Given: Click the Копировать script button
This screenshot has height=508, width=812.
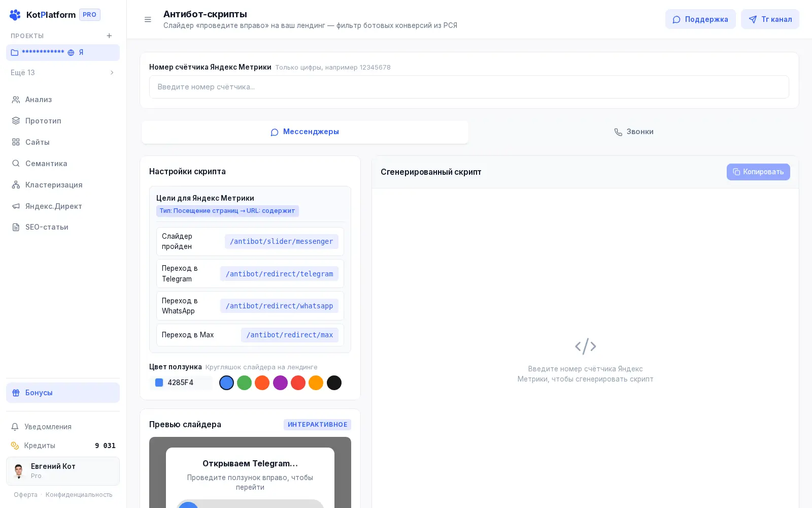Looking at the screenshot, I should point(758,172).
